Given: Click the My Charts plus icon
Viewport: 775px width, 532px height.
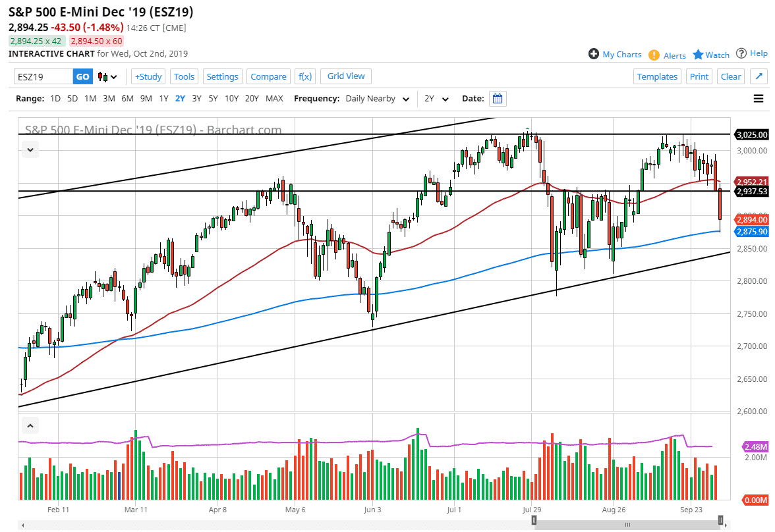Looking at the screenshot, I should point(594,55).
